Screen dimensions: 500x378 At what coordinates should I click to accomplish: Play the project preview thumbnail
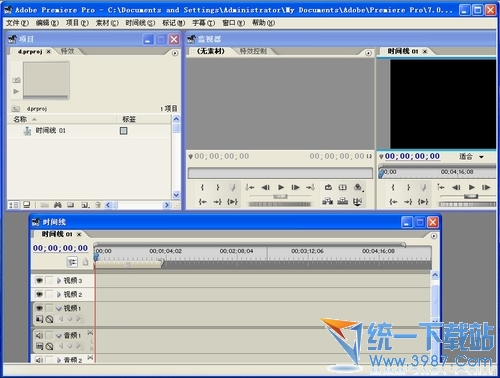[16, 91]
